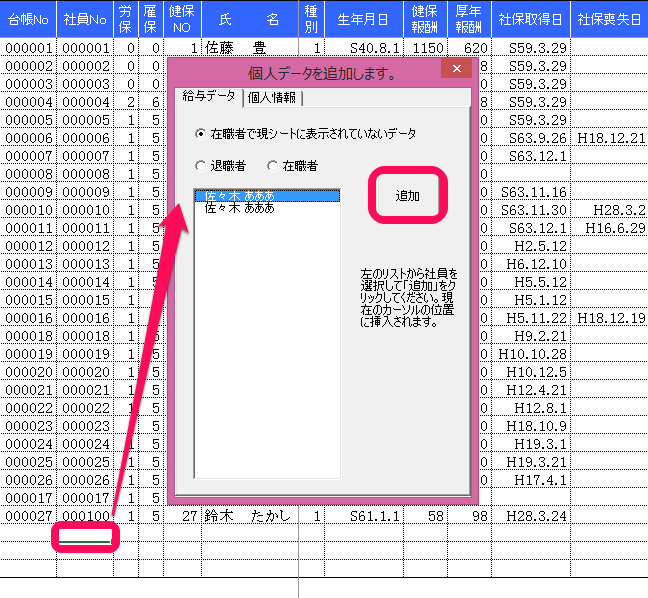Image resolution: width=648 pixels, height=598 pixels.
Task: Select 社保取得日 cell H10.10.28
Action: [x=531, y=354]
